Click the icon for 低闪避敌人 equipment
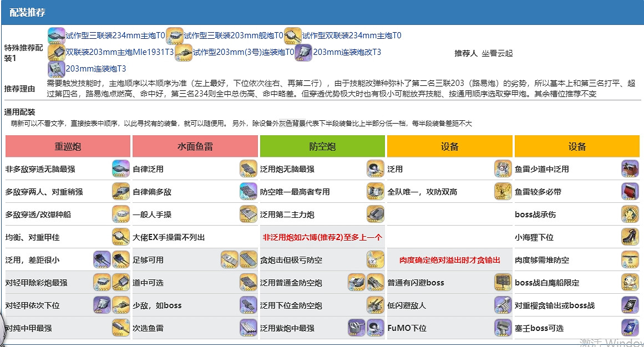Screen dimensions: 644x347 coord(503,305)
